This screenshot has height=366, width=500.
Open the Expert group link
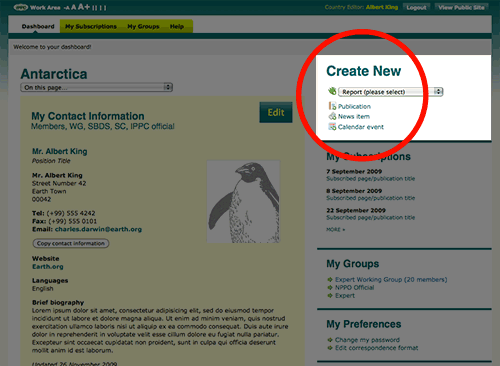point(345,296)
